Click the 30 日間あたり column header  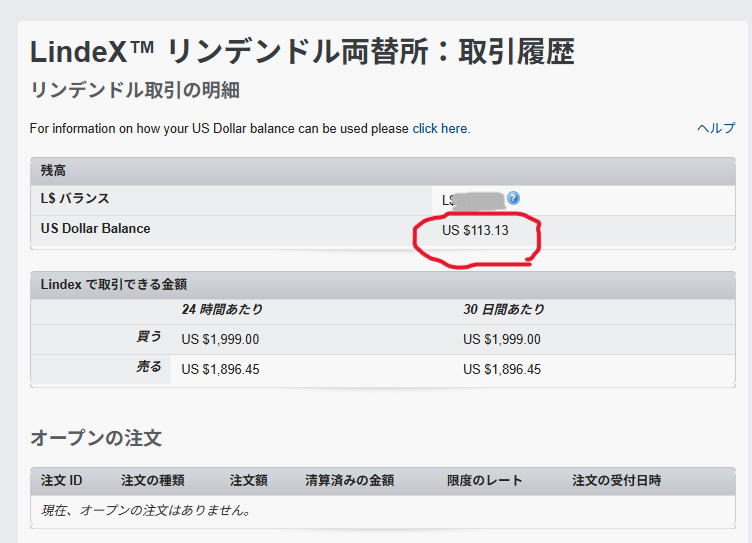pyautogui.click(x=504, y=310)
